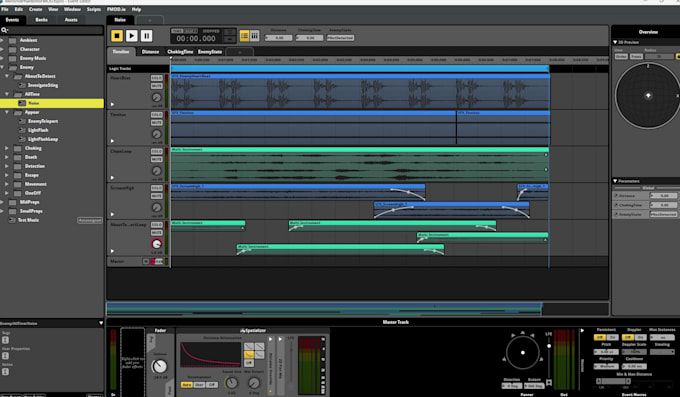The height and width of the screenshot is (397, 680).
Task: Adjust the red-ringed knob on the bottom track
Action: point(157,244)
